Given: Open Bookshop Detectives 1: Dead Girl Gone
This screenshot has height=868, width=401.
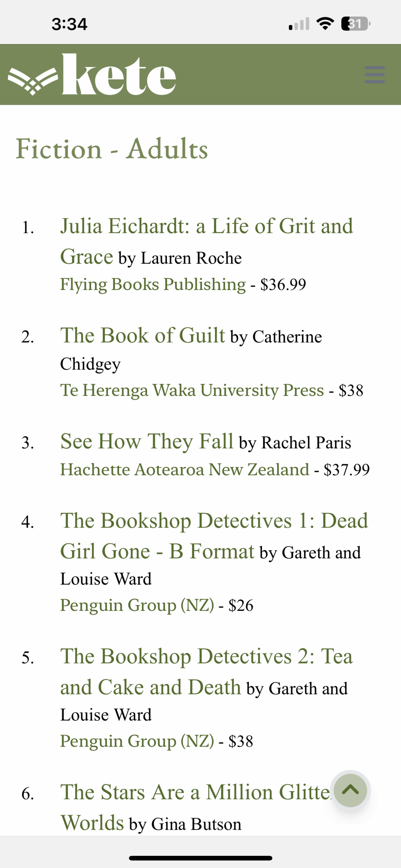Looking at the screenshot, I should point(214,520).
